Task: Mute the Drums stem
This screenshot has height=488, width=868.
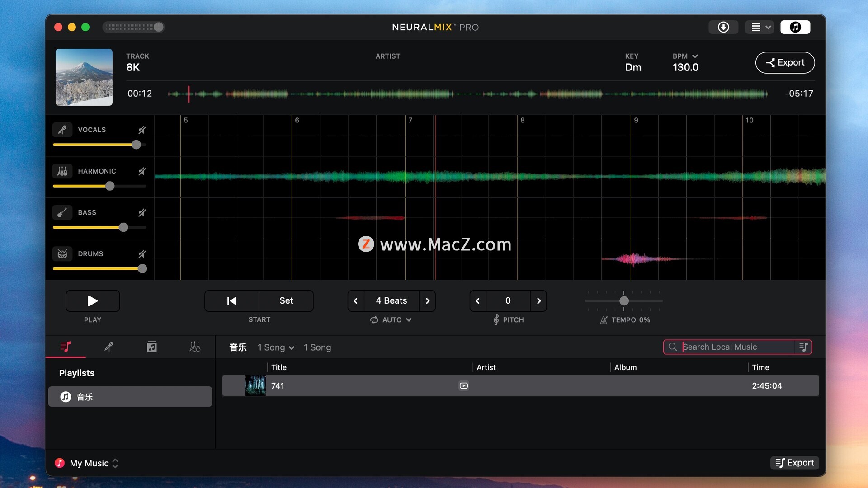Action: (x=142, y=254)
